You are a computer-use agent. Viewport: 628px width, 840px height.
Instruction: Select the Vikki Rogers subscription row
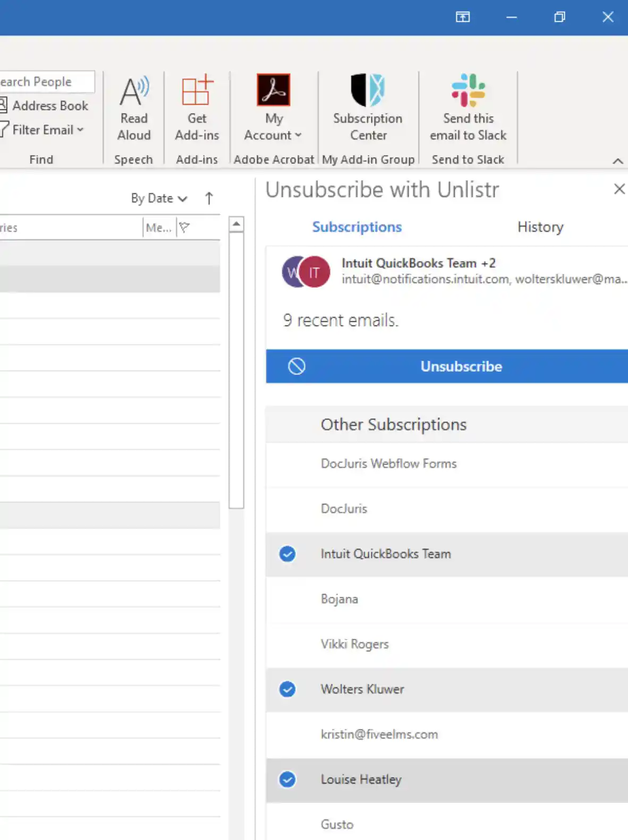[447, 644]
